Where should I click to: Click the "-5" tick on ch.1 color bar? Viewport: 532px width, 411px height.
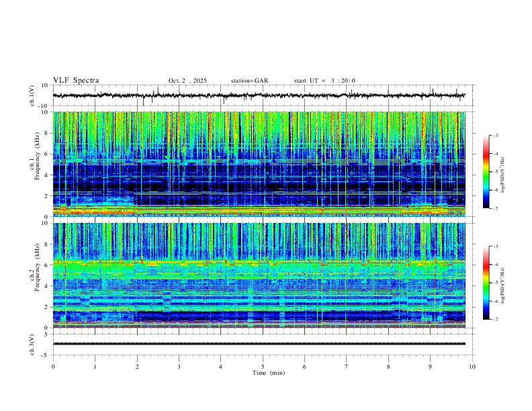495,172
